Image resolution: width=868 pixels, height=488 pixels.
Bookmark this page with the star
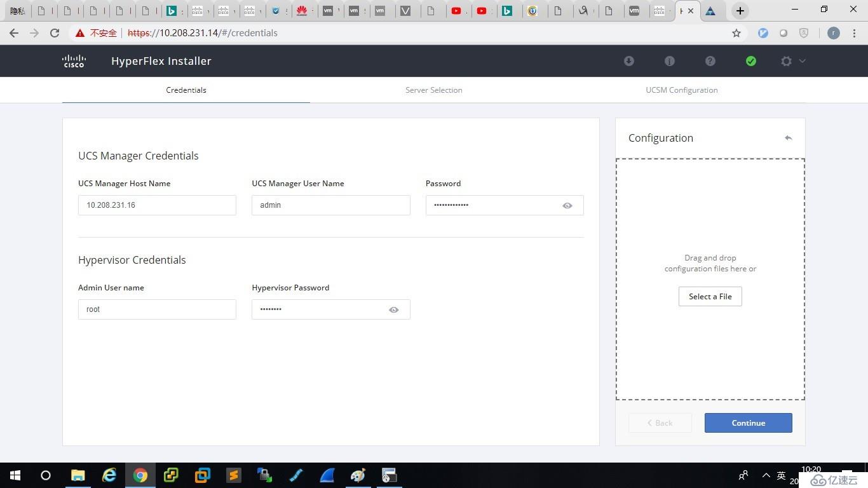736,33
